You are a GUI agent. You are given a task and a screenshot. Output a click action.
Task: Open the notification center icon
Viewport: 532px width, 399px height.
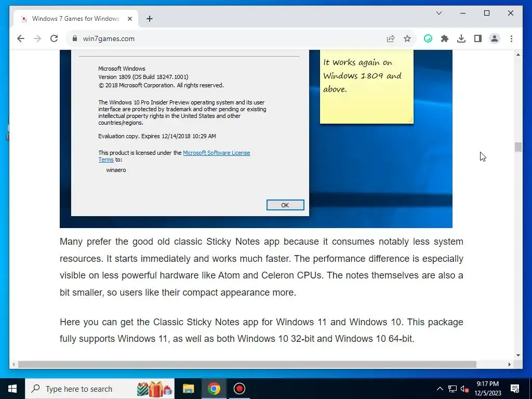click(x=515, y=389)
